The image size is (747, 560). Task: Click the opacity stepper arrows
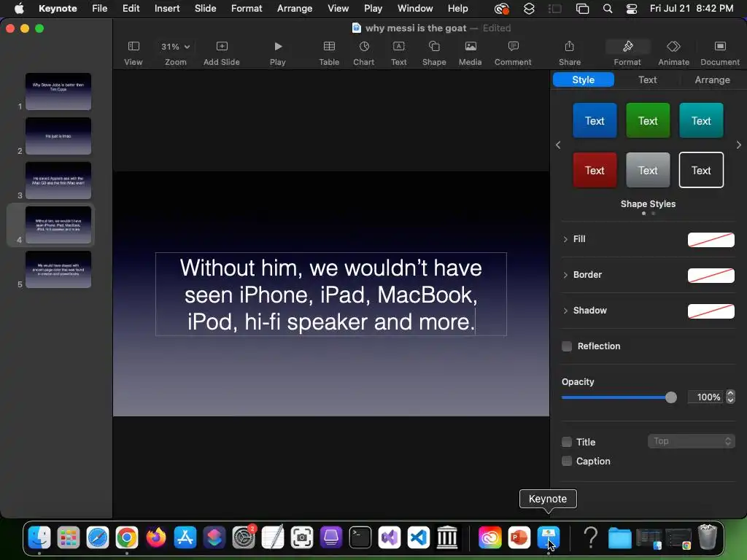click(731, 397)
